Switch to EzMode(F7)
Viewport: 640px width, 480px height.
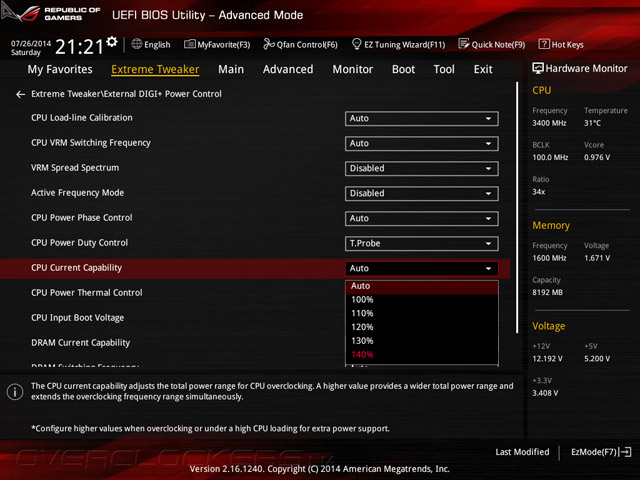point(601,452)
